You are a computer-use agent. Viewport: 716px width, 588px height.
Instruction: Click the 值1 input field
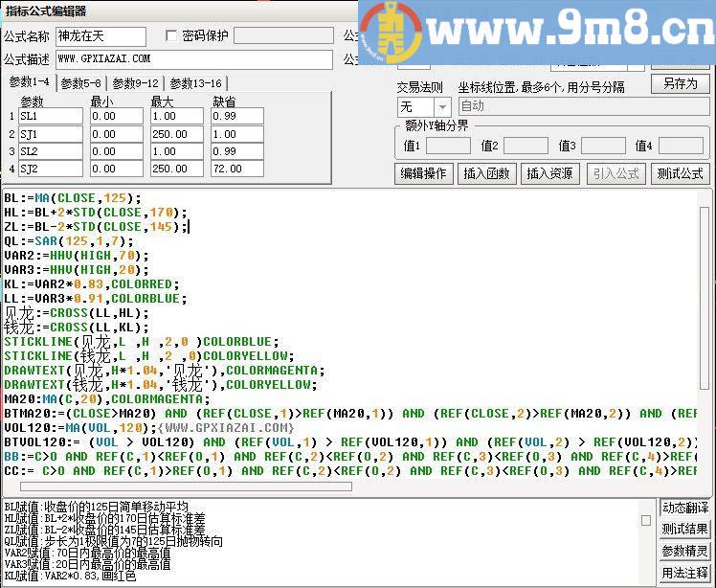(x=448, y=147)
